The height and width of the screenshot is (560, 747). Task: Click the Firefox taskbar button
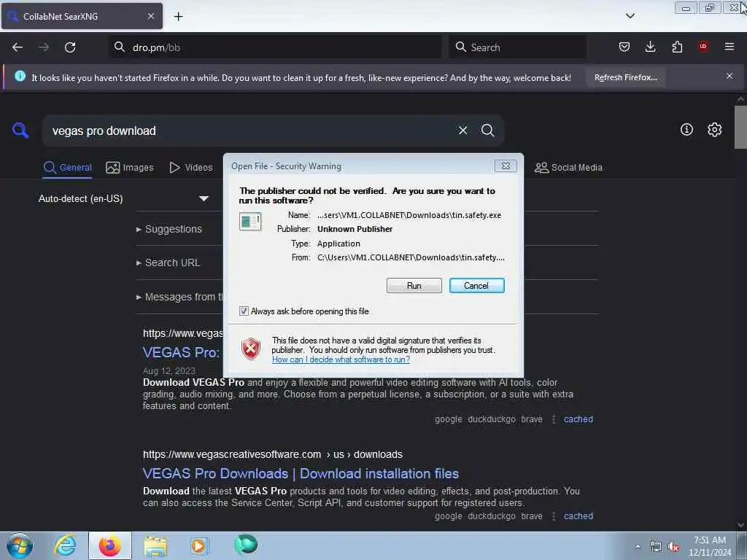pyautogui.click(x=109, y=545)
